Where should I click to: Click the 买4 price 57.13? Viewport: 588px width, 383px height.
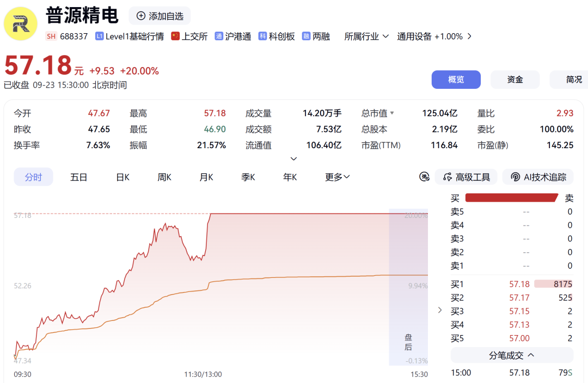(x=519, y=325)
